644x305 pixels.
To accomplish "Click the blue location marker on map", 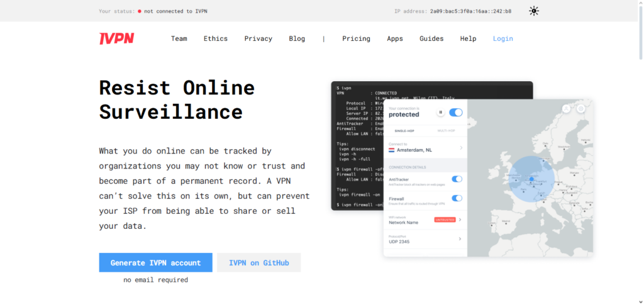I will [531, 179].
